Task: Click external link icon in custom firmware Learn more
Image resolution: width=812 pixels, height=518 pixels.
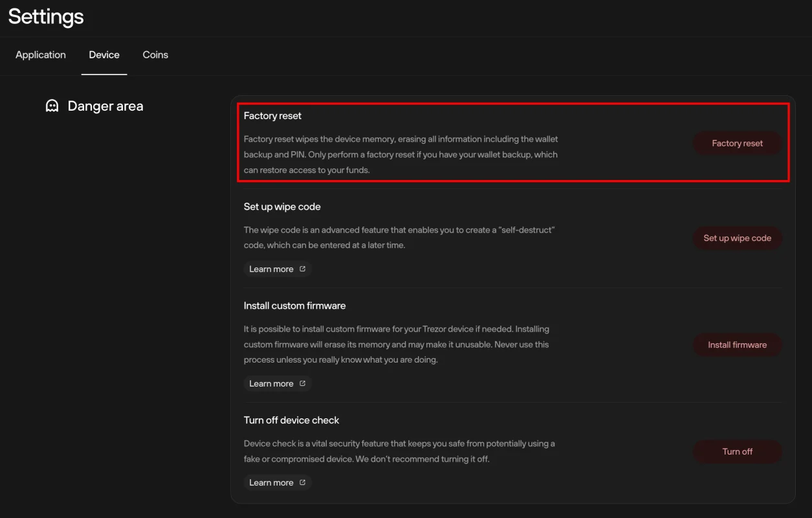Action: point(302,383)
